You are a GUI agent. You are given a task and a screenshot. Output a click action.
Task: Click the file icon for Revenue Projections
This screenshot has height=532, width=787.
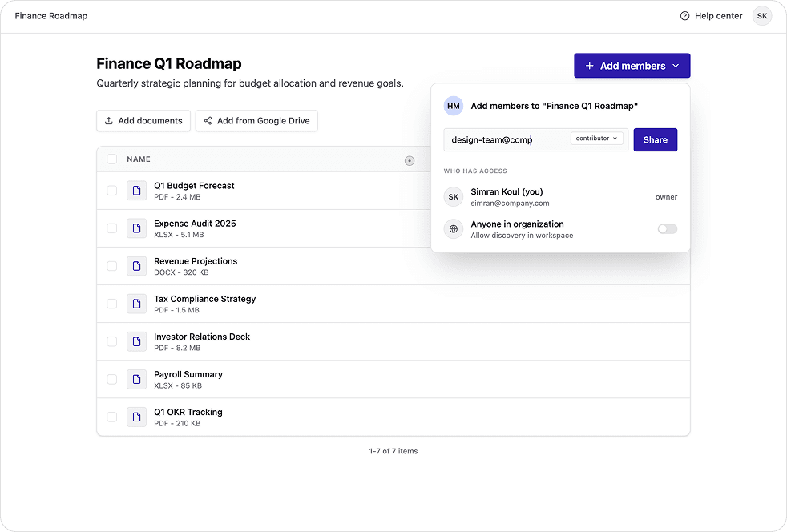click(x=136, y=266)
